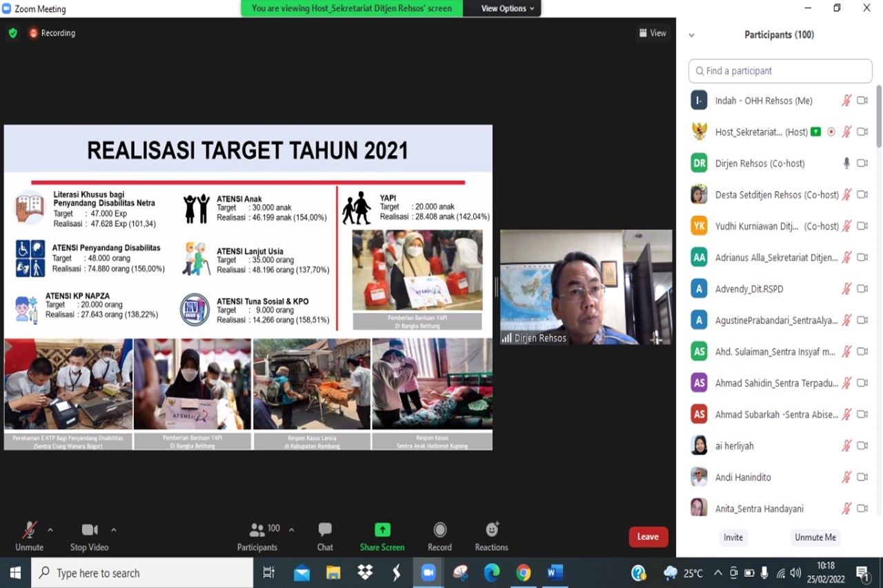Click the green screen-sharing icon for Host_Sekretariat
The width and height of the screenshot is (883, 588).
point(816,132)
